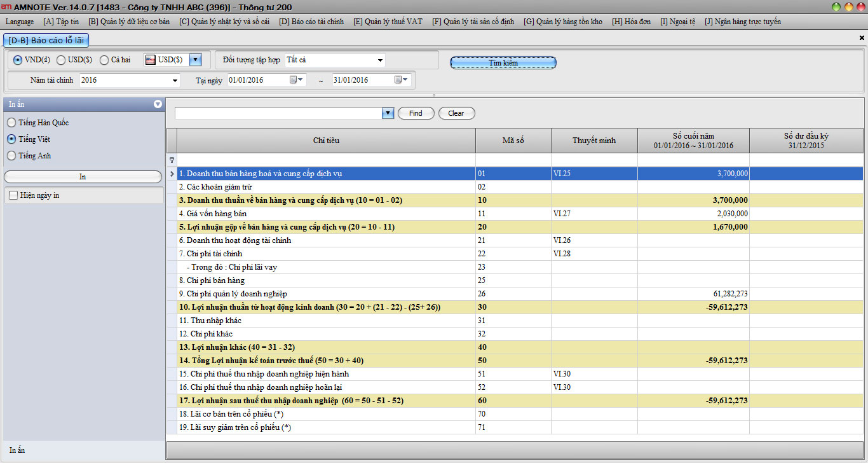The height and width of the screenshot is (463, 868).
Task: Open the Năm tài chính year dropdown
Action: (x=175, y=81)
